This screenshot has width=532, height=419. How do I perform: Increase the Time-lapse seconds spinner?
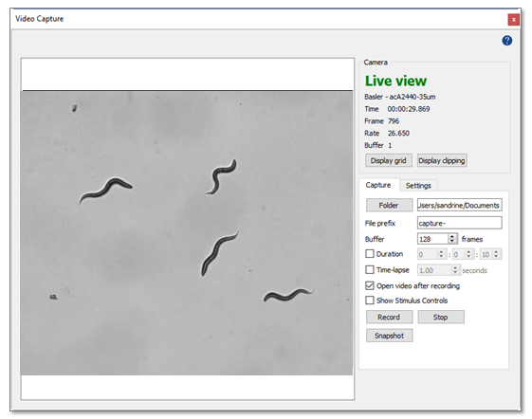pos(455,268)
